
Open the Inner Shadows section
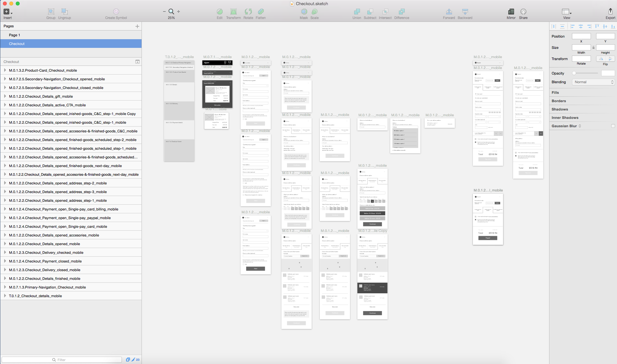pos(565,118)
